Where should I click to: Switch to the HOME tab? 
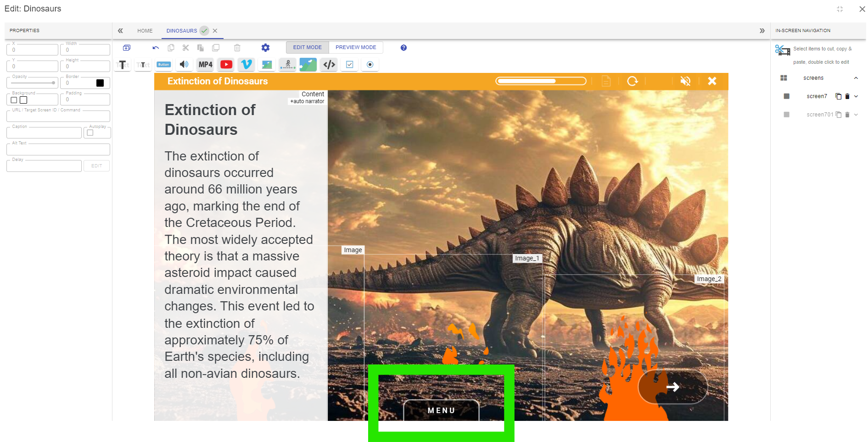[145, 31]
